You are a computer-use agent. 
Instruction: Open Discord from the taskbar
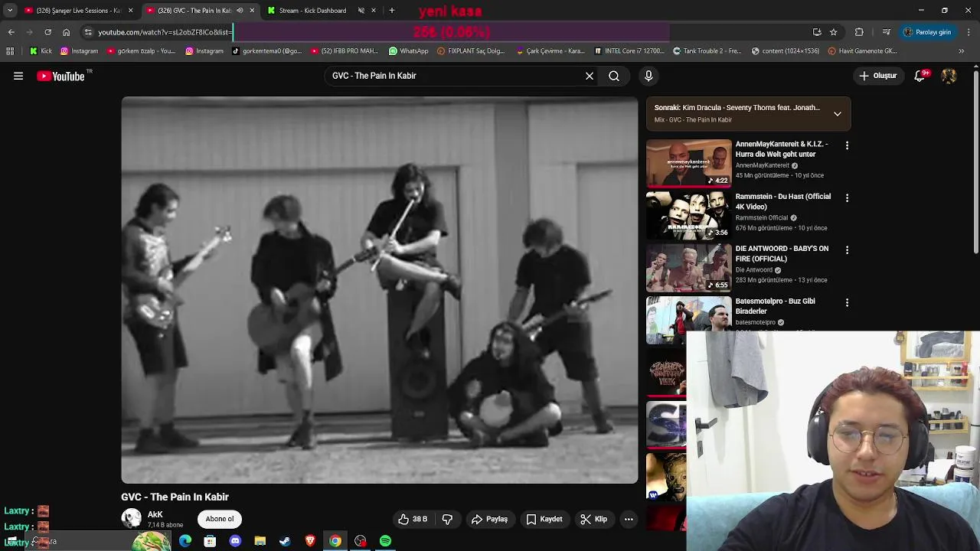(x=235, y=541)
